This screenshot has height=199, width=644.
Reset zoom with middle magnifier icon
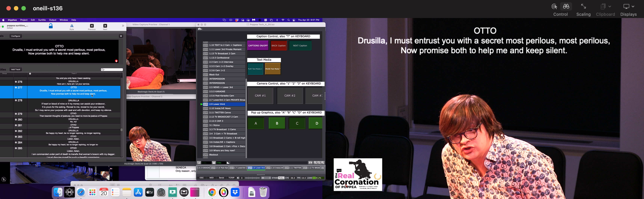(319, 163)
